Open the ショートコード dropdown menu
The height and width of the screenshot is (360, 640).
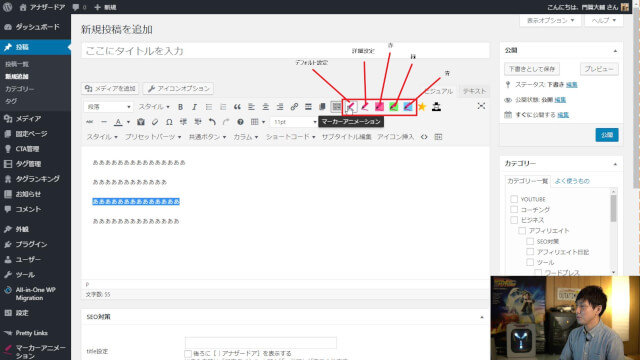[x=291, y=137]
